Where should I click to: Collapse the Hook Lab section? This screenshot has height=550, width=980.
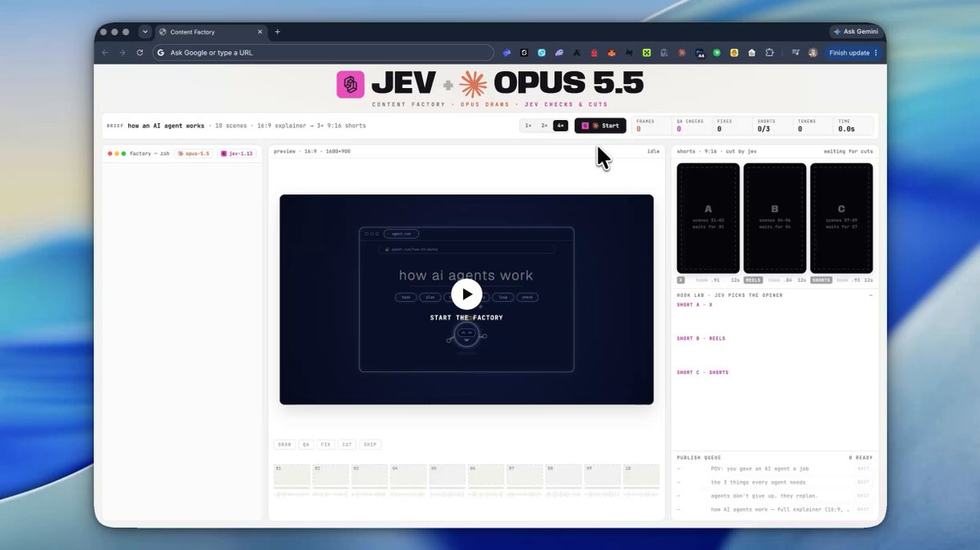pos(871,295)
